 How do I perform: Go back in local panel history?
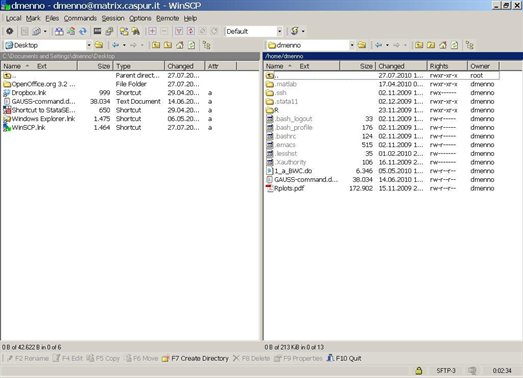[115, 45]
